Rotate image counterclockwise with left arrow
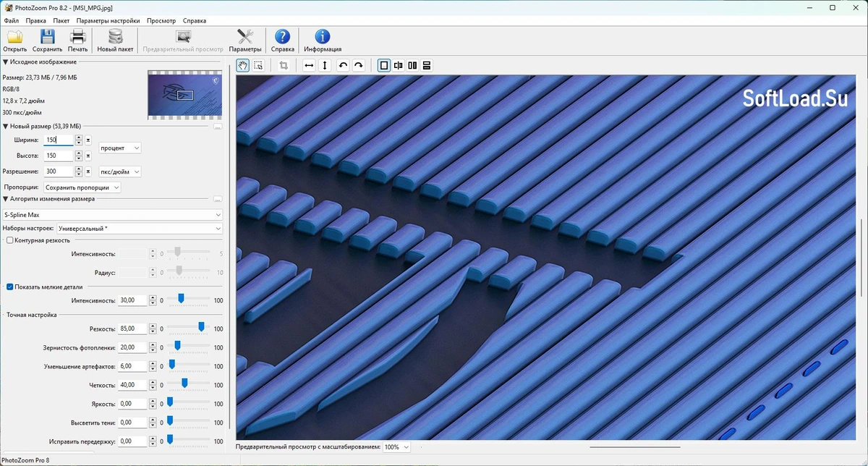Screen dimensions: 868x466 tap(343, 65)
